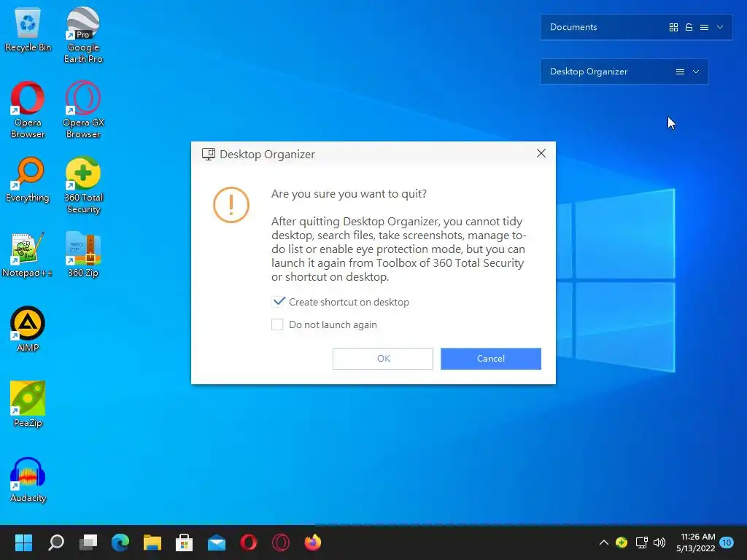
Task: Uncheck Create shortcut on desktop
Action: tap(278, 302)
